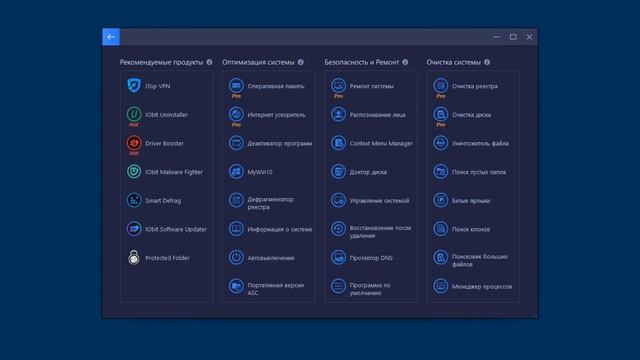
Task: Minimize the toolbox window
Action: pyautogui.click(x=497, y=37)
